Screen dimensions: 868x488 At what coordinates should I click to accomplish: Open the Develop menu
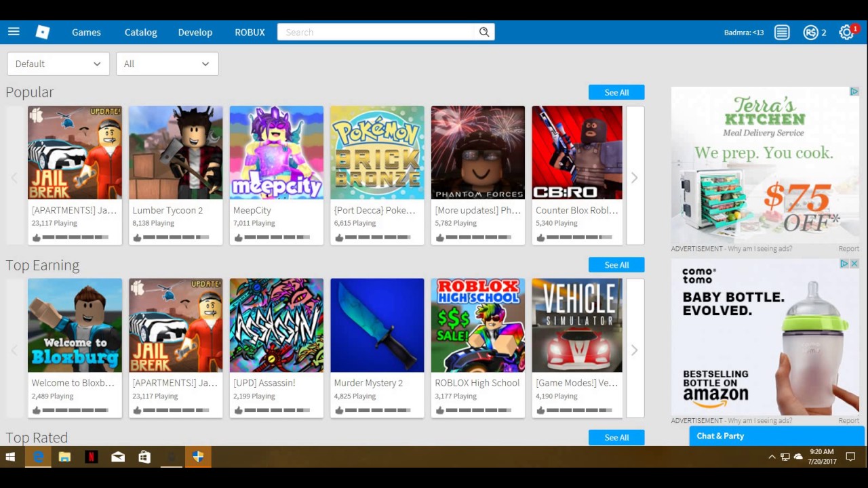[195, 33]
